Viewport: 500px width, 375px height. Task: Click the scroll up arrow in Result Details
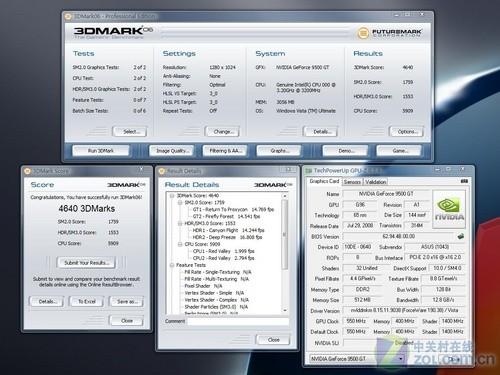[x=285, y=196]
